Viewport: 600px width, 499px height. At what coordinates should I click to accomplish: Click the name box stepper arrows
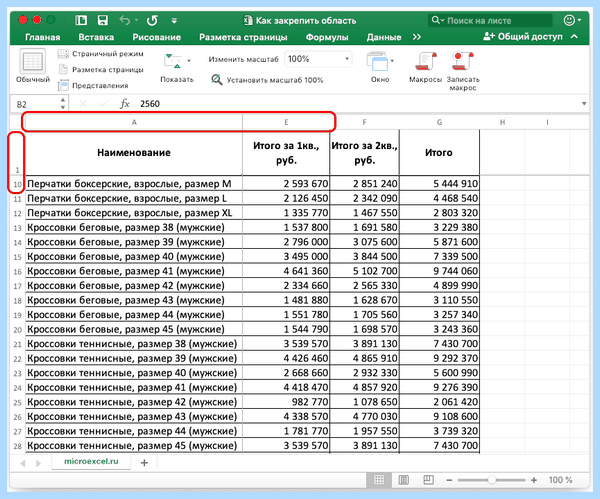point(63,104)
